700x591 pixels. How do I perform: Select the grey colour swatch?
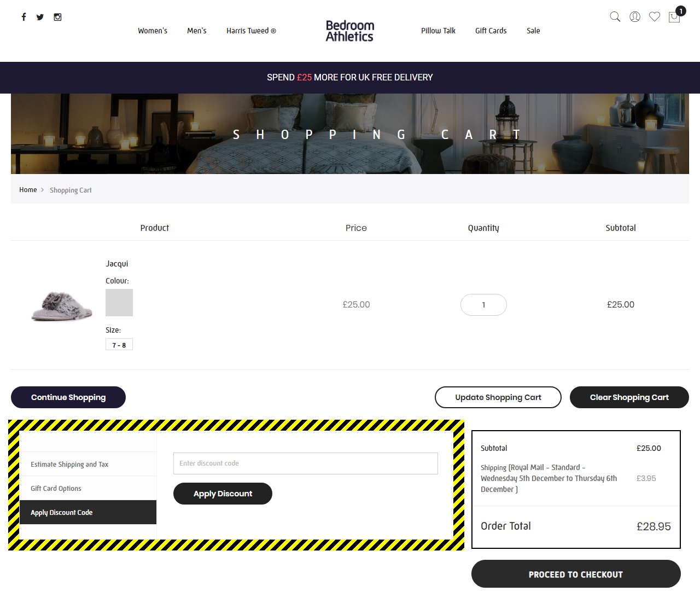tap(119, 303)
